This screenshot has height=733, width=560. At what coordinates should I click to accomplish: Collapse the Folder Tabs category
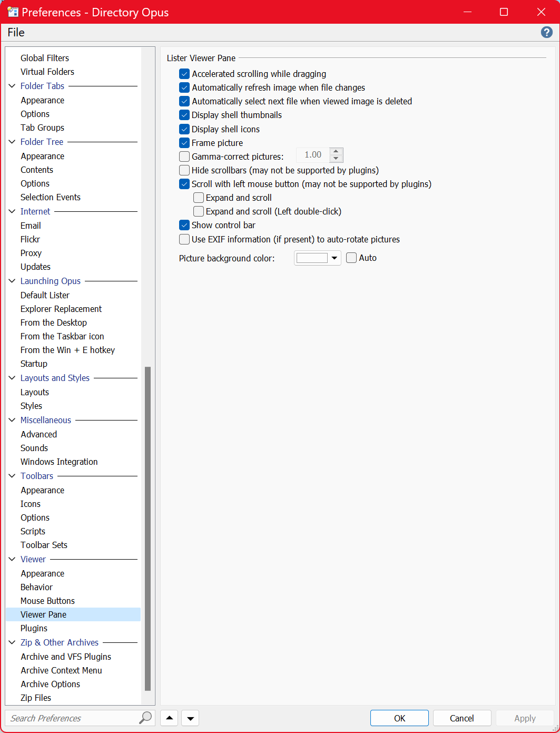12,86
